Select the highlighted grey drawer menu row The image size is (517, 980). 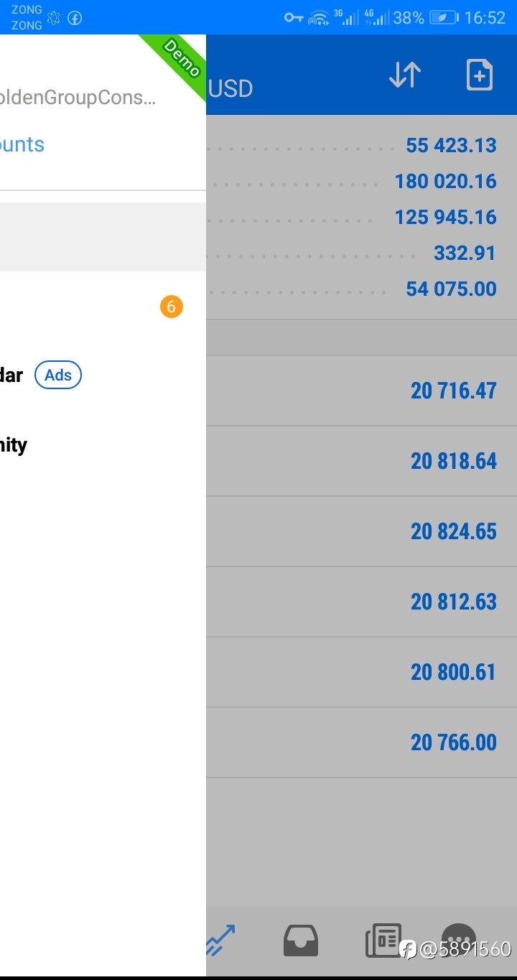[x=103, y=237]
